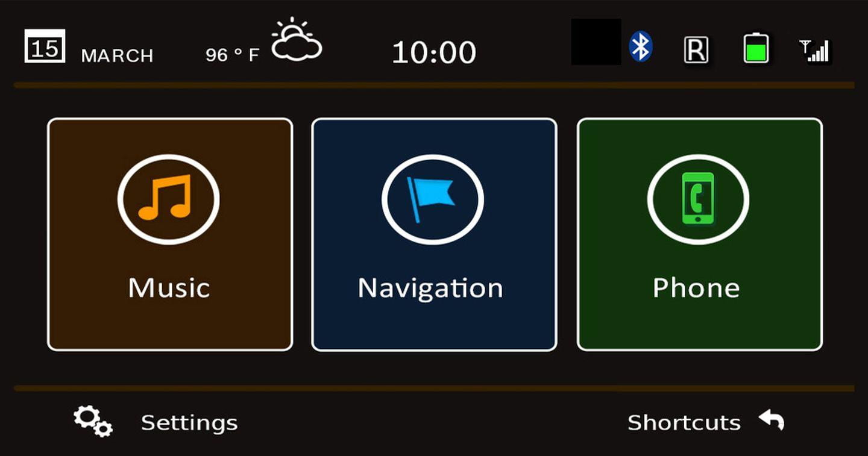
Task: Click the MARCH month label
Action: coord(117,56)
